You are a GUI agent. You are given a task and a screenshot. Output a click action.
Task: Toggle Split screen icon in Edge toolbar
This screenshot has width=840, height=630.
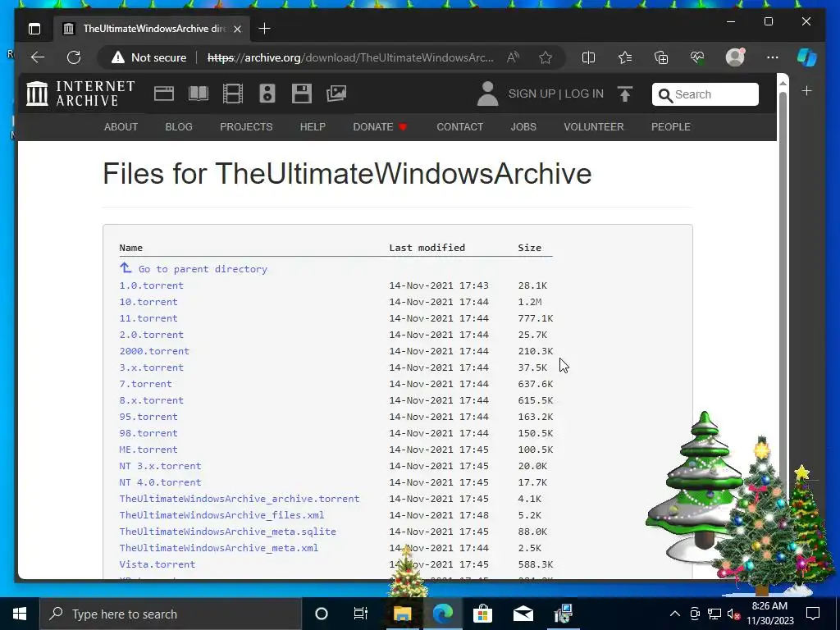pos(588,57)
